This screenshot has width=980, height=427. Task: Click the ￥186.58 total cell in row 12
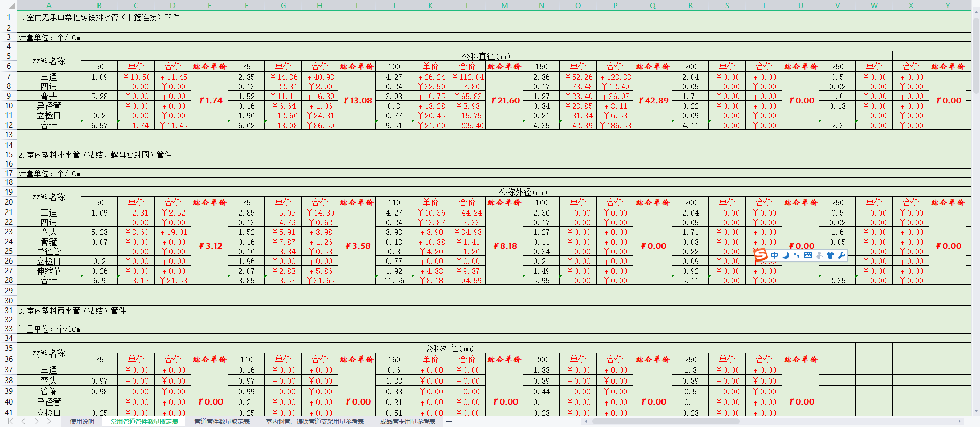[615, 125]
